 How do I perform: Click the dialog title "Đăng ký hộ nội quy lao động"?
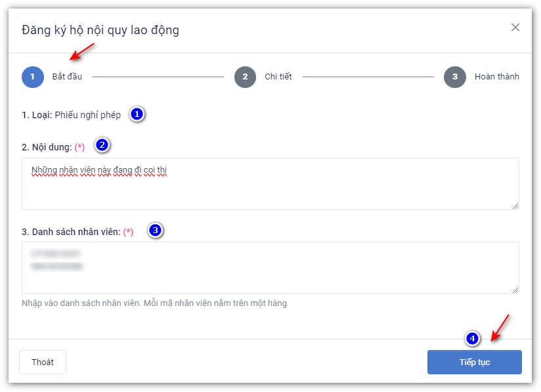coord(100,30)
